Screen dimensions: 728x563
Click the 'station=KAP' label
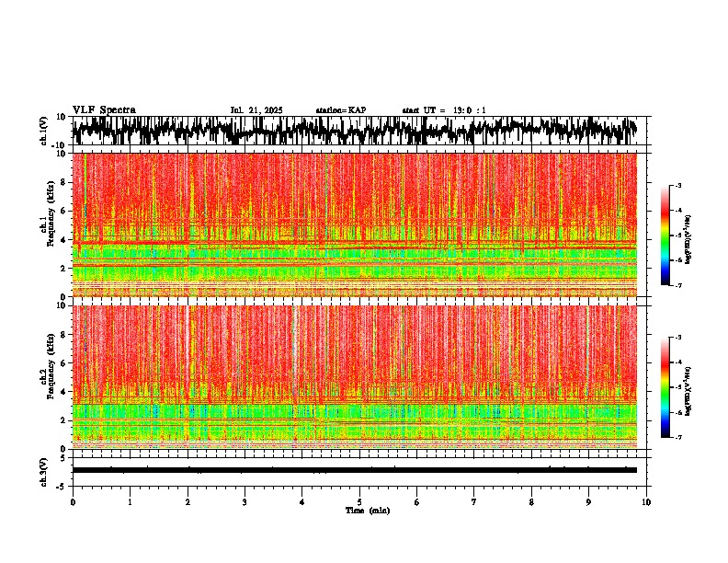pyautogui.click(x=341, y=110)
